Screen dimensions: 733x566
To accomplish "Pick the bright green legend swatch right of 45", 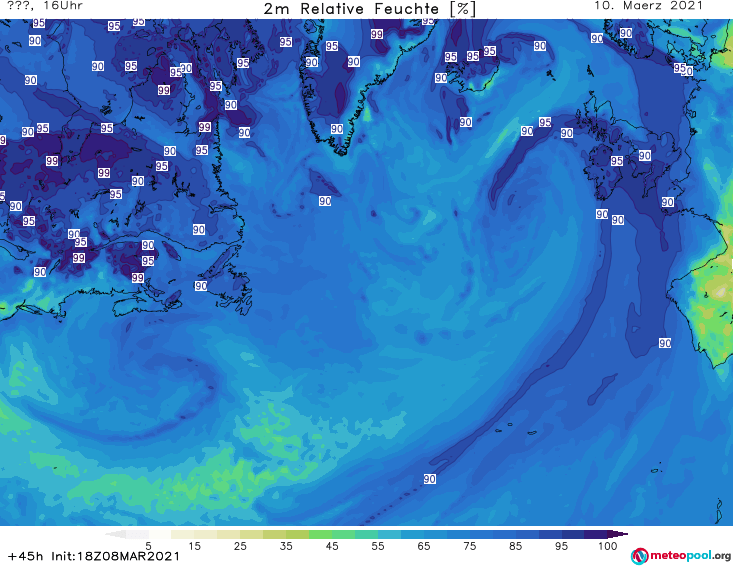I will click(x=343, y=534).
